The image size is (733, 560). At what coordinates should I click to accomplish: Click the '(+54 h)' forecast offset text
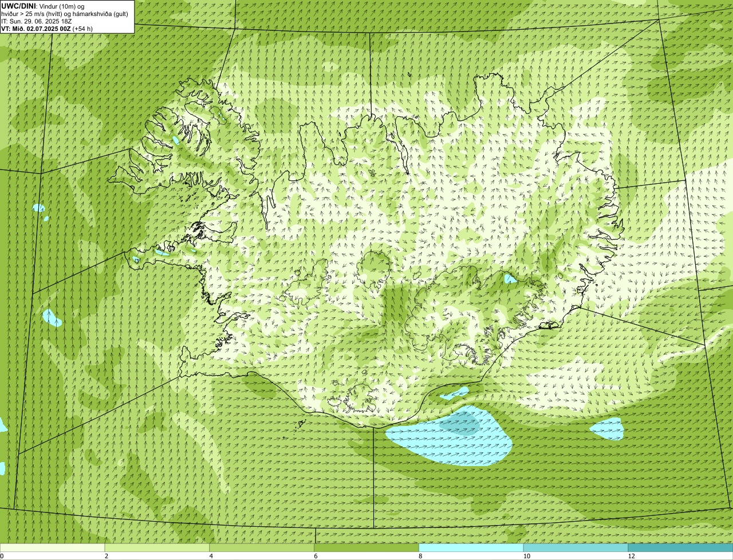click(82, 29)
